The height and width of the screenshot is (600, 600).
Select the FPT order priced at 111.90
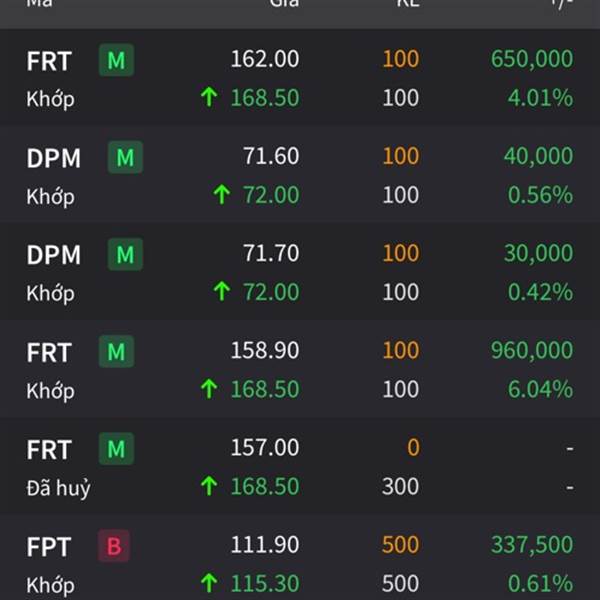coord(300,559)
